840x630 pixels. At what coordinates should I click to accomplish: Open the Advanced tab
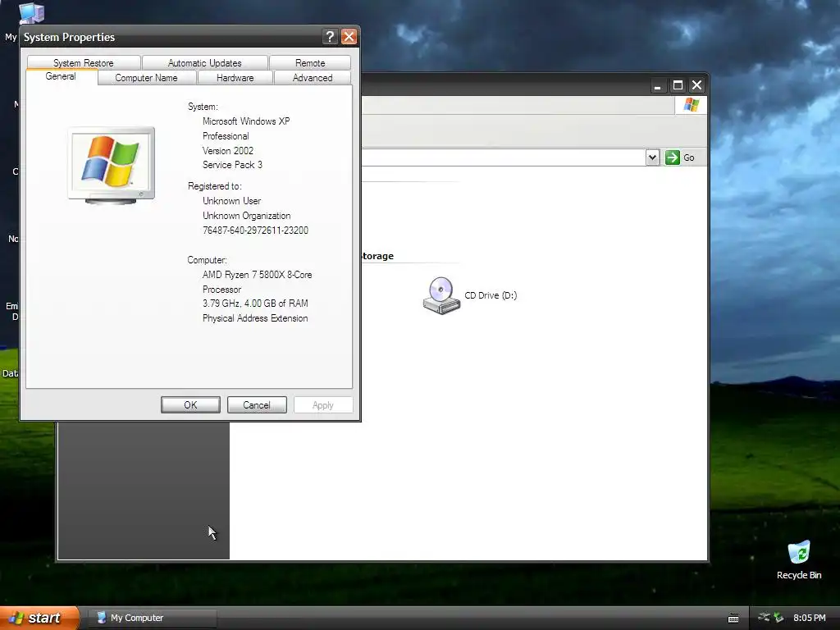[313, 78]
